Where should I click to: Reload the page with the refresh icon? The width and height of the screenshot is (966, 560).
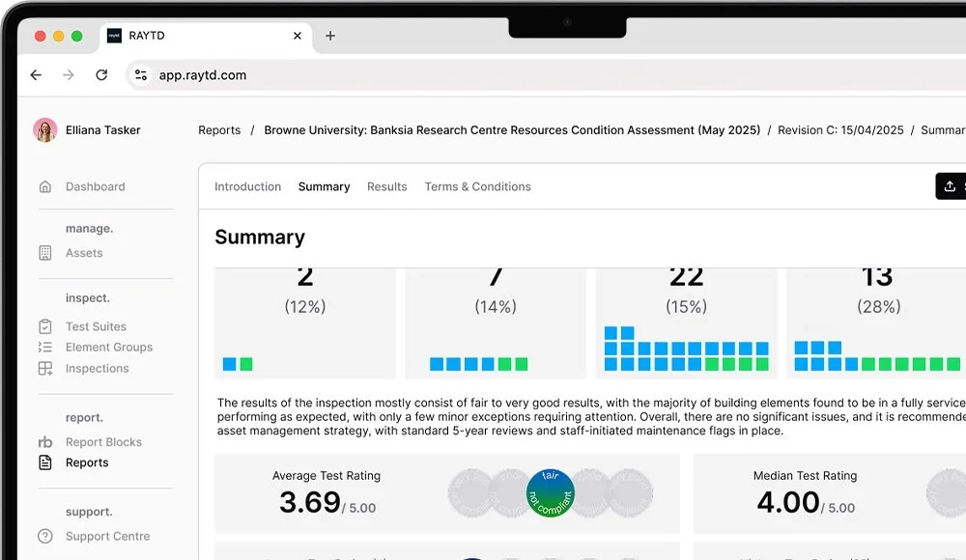coord(101,75)
